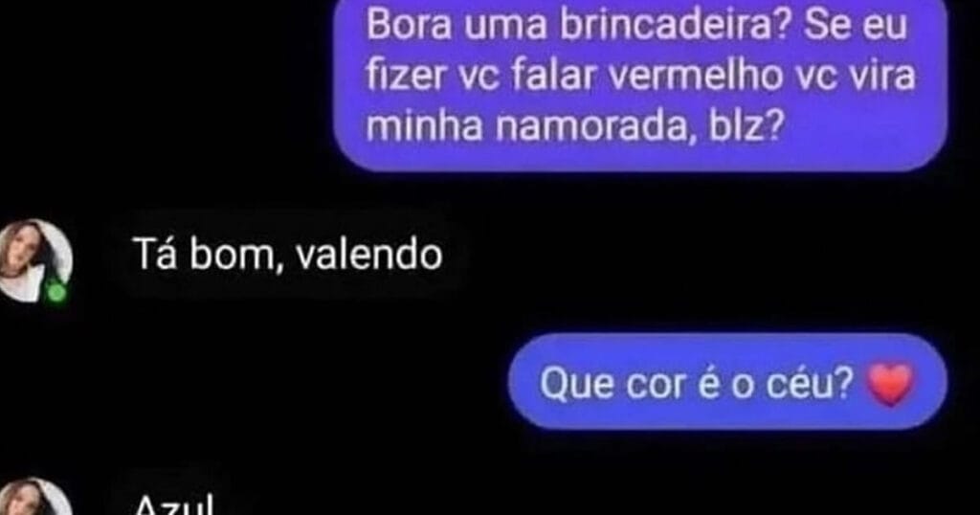Click the word "minha" in first bubble

[424, 127]
